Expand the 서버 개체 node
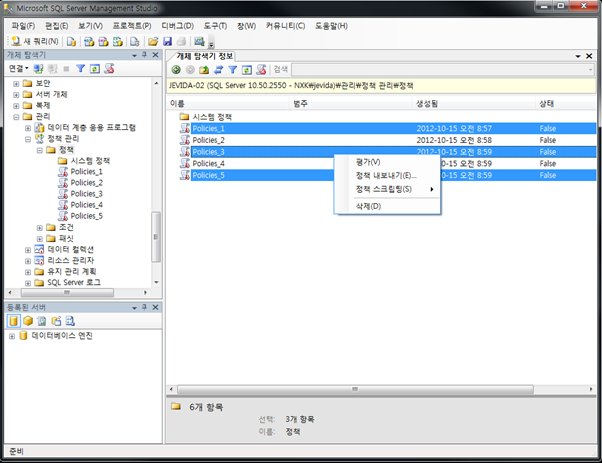The width and height of the screenshot is (602, 463). point(16,95)
